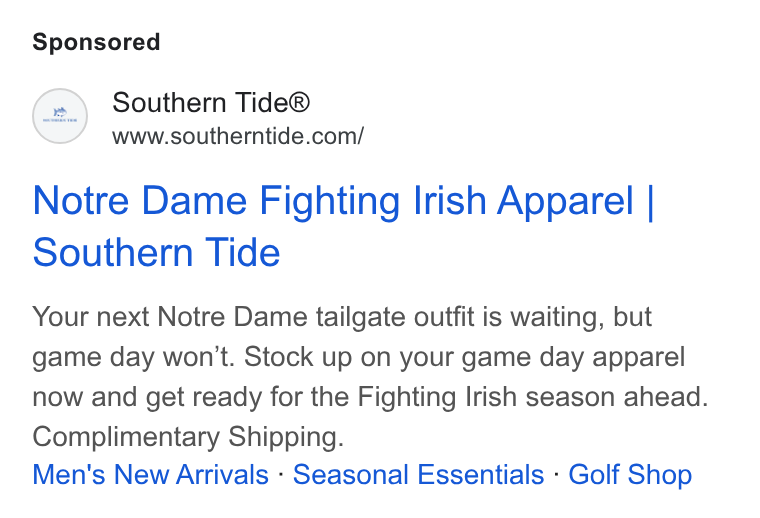Click the registered trademark symbol after Tide

(299, 103)
